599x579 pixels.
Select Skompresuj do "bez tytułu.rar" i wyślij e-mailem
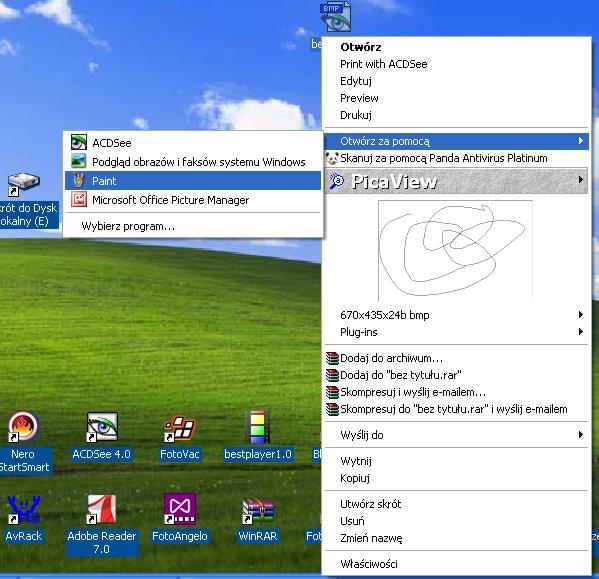456,409
